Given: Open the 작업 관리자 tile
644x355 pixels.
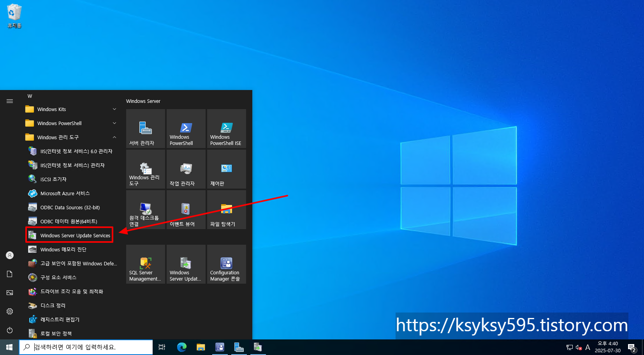Looking at the screenshot, I should coord(186,169).
